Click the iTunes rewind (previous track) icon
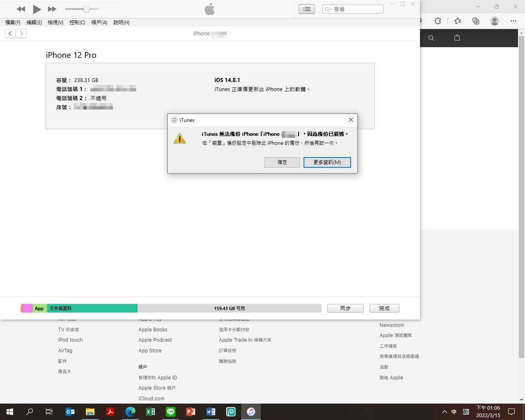The image size is (525, 420). (21, 9)
